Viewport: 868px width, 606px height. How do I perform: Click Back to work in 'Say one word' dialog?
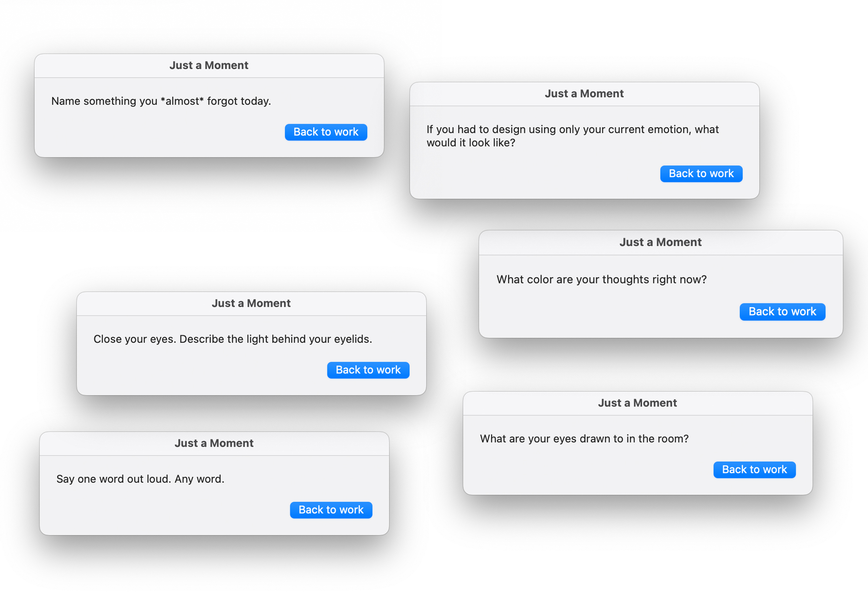pos(331,510)
